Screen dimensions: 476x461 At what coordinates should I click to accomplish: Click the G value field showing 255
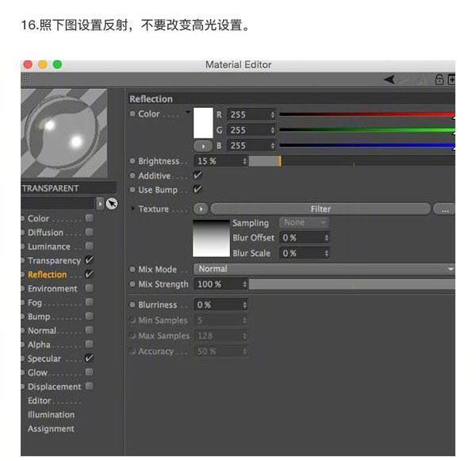251,130
